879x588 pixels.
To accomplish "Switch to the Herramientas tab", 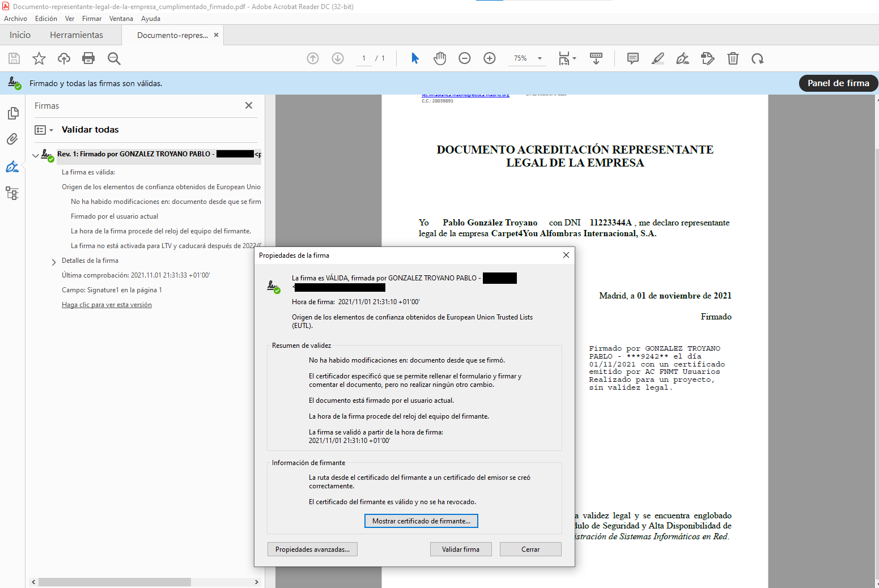I will pyautogui.click(x=77, y=35).
